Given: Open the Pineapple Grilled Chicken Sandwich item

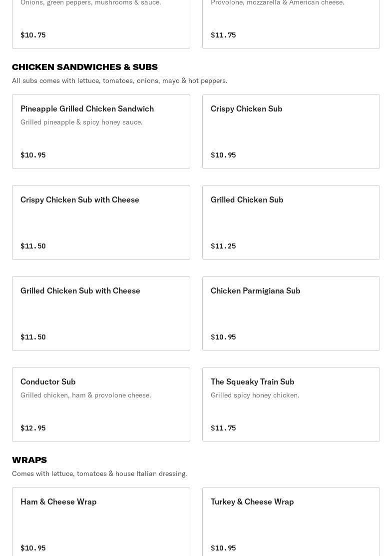Looking at the screenshot, I should pyautogui.click(x=101, y=131).
